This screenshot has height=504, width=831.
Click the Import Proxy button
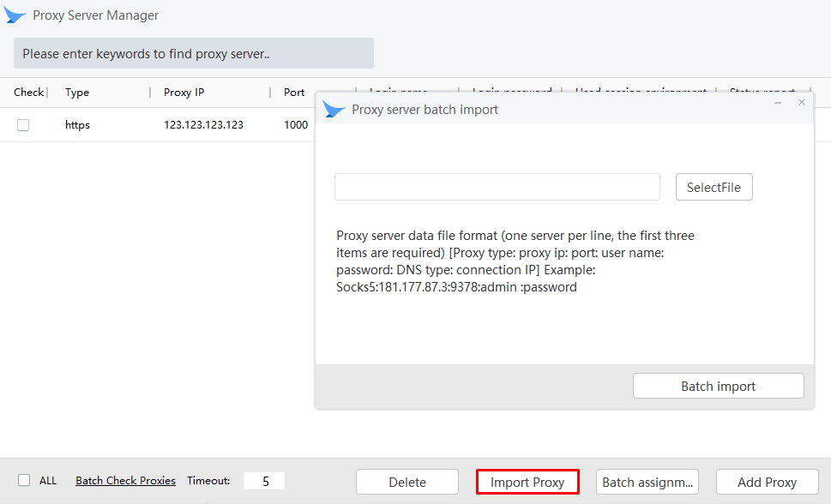point(527,482)
